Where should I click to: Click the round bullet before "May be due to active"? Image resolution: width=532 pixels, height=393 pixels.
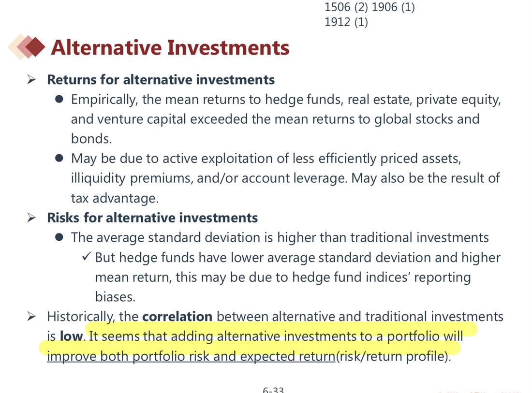59,159
